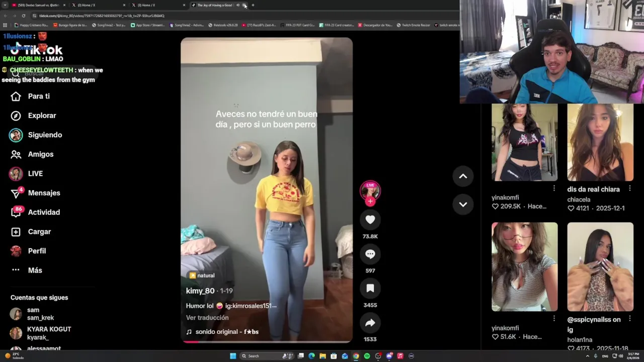Image resolution: width=644 pixels, height=362 pixels.
Task: Open chiacela profile name
Action: coord(579,200)
